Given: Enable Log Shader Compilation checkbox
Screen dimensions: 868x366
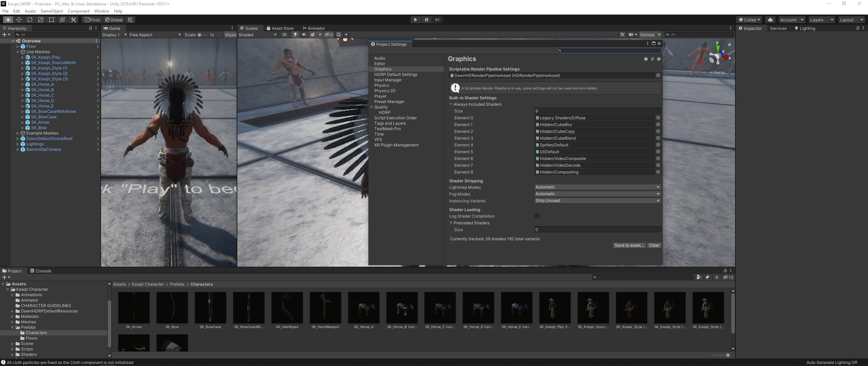Looking at the screenshot, I should click(537, 216).
